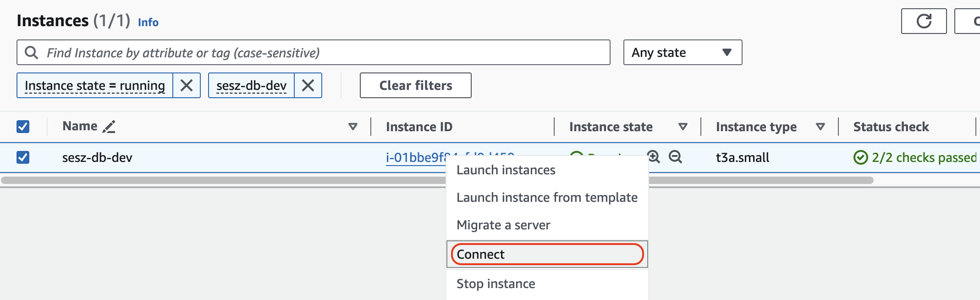Click the zoom-out magnifier icon in row
Screen dimensions: 980x300
point(675,157)
